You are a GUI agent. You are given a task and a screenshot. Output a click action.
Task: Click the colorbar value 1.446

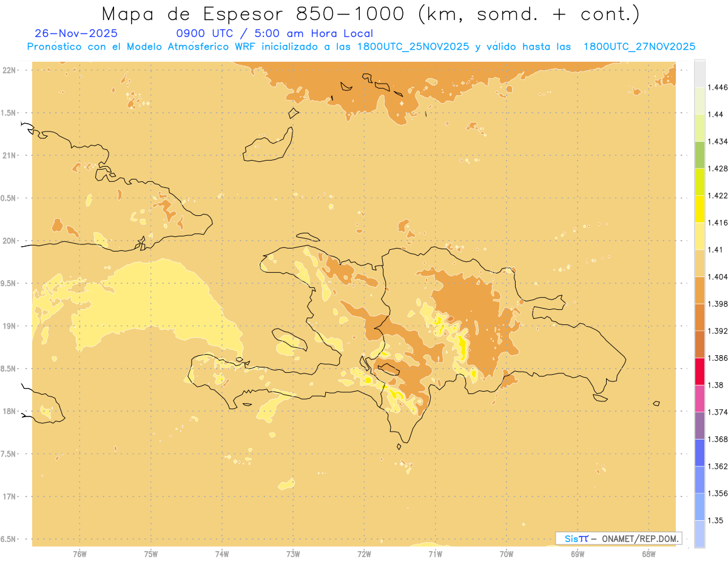[719, 87]
